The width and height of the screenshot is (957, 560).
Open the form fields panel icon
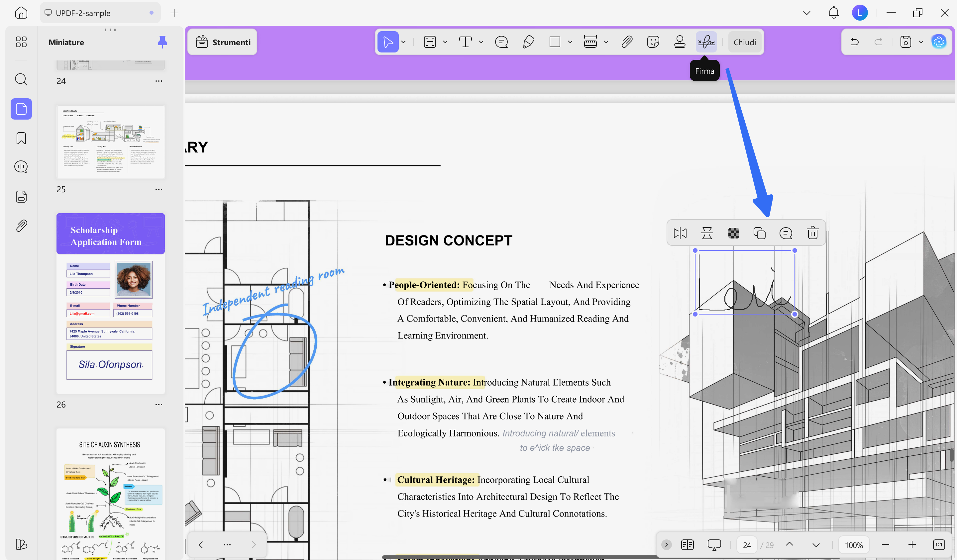[x=21, y=196]
